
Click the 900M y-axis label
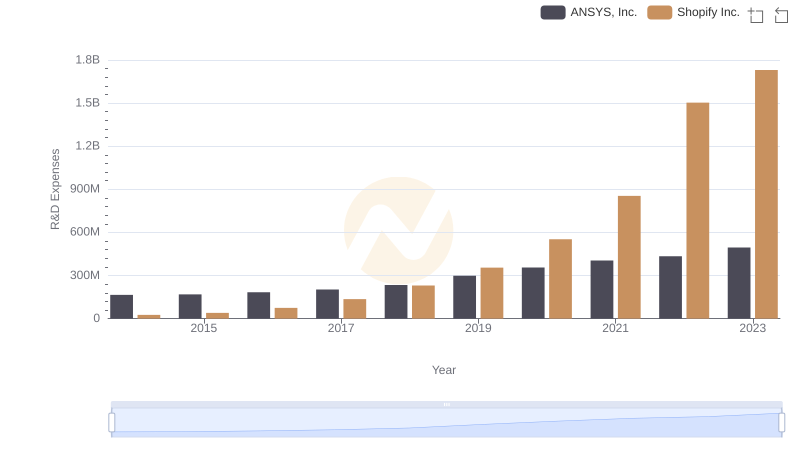85,189
